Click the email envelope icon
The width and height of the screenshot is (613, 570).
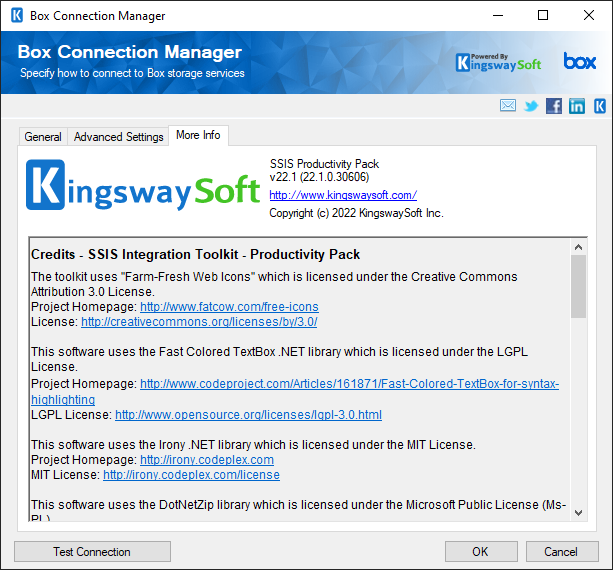pos(507,106)
